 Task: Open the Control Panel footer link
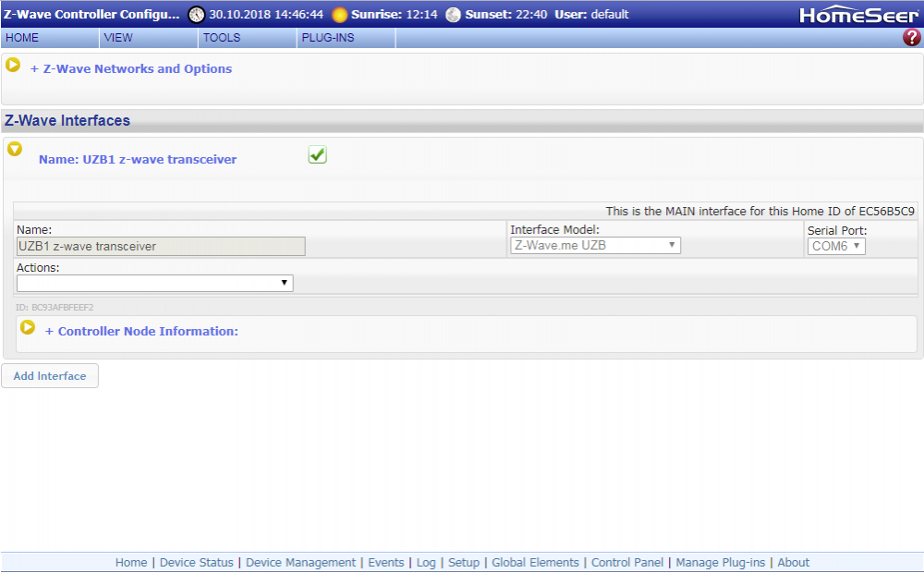pyautogui.click(x=627, y=563)
